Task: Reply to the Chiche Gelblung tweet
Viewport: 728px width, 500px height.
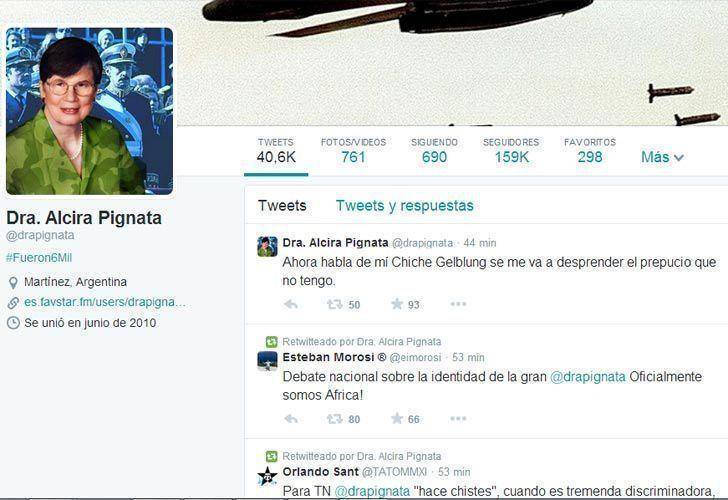Action: [291, 305]
